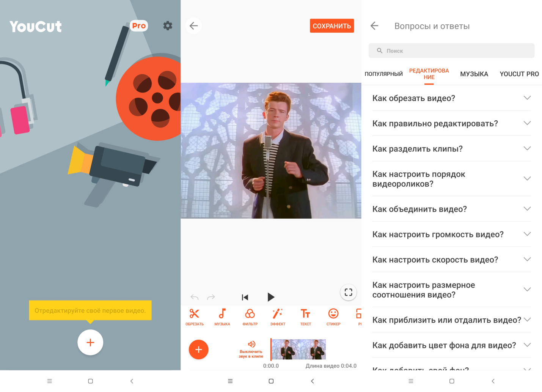Expand 'Как объединить видео?' chevron
542x392 pixels.
pos(527,209)
